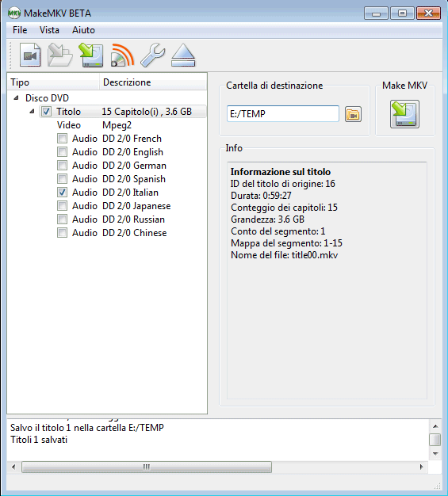Viewport: 448px width, 496px height.
Task: Open the Vista menu
Action: point(49,30)
